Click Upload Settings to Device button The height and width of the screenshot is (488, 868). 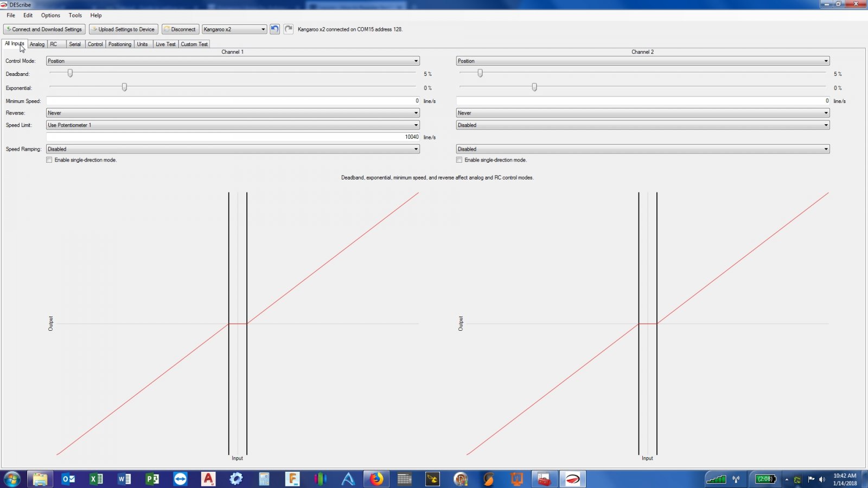(123, 29)
